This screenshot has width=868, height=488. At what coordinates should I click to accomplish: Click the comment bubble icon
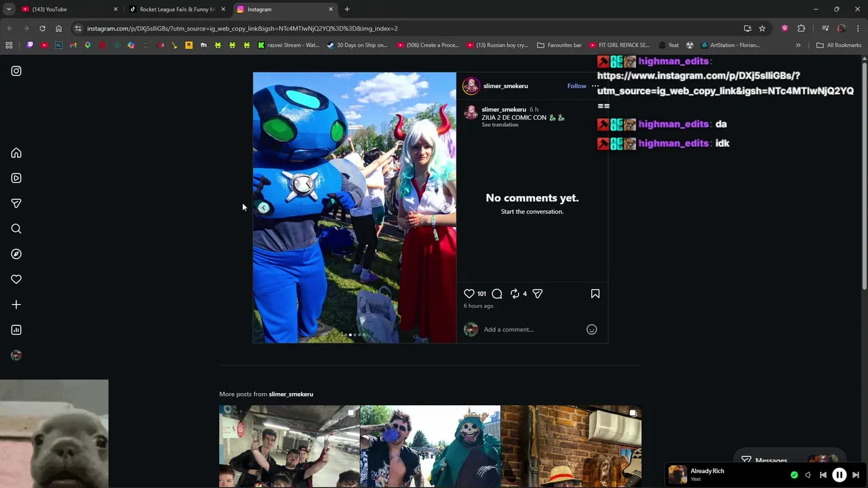click(497, 293)
